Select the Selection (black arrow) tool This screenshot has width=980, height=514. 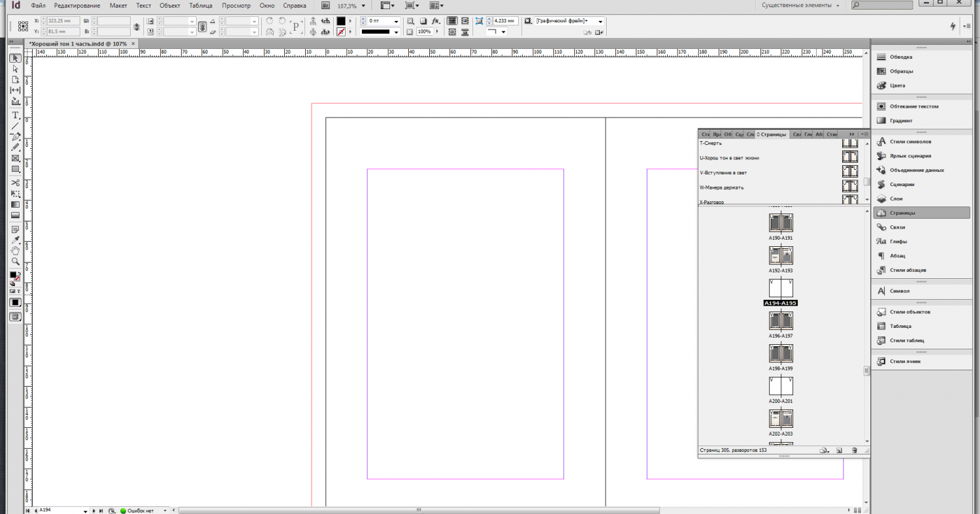point(15,58)
